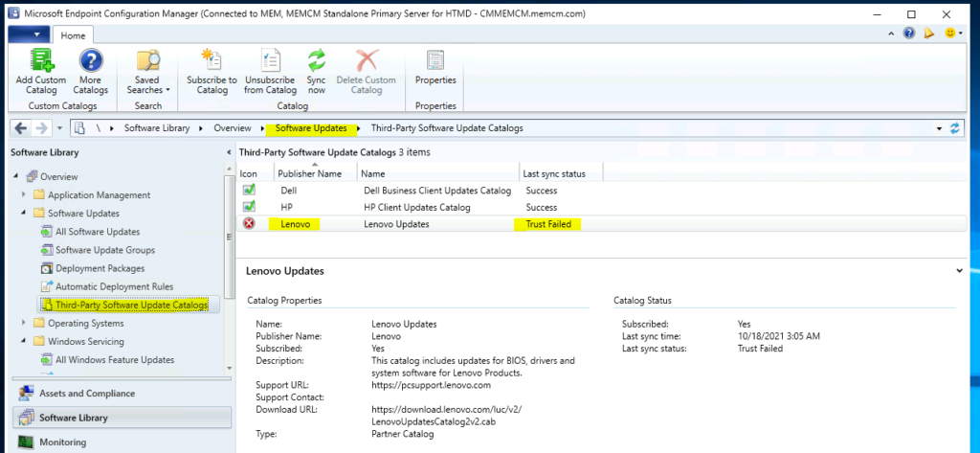Screen dimensions: 980x453
Task: Click the refresh icon in the address bar
Action: (x=954, y=128)
